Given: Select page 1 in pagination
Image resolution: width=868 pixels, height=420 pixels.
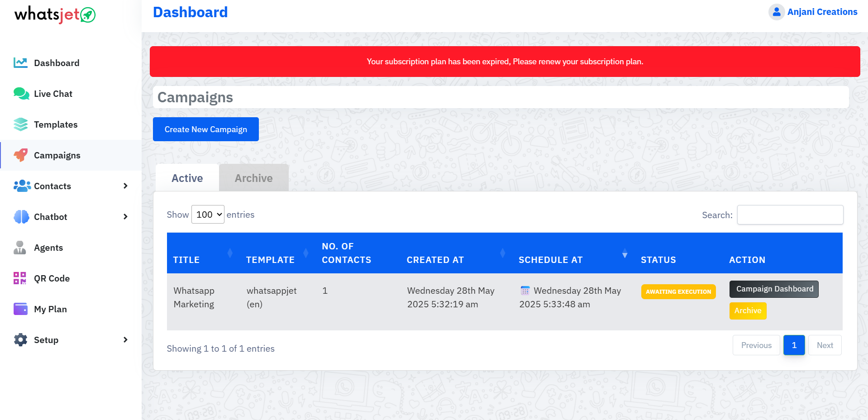Looking at the screenshot, I should coord(794,345).
